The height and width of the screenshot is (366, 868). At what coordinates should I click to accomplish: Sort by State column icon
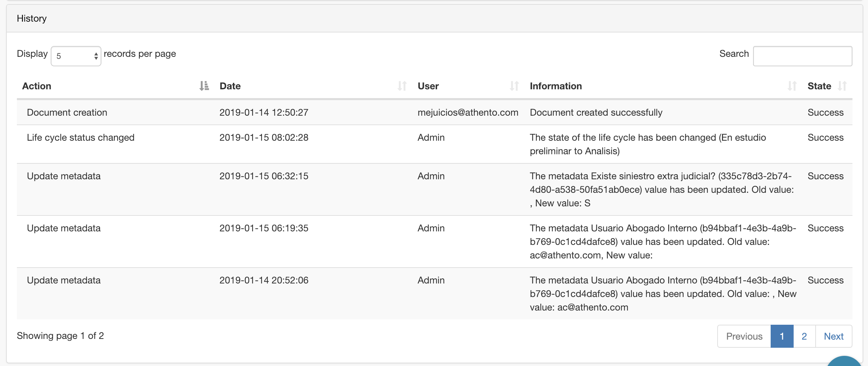[842, 86]
